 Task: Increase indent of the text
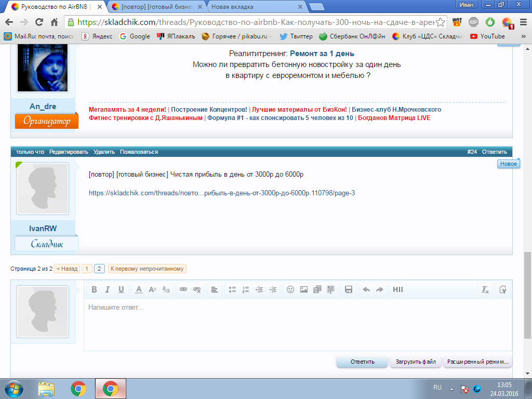(x=273, y=289)
